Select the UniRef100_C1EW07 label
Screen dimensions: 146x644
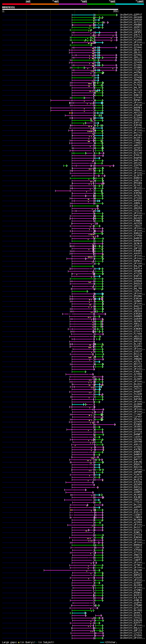[x=131, y=515]
